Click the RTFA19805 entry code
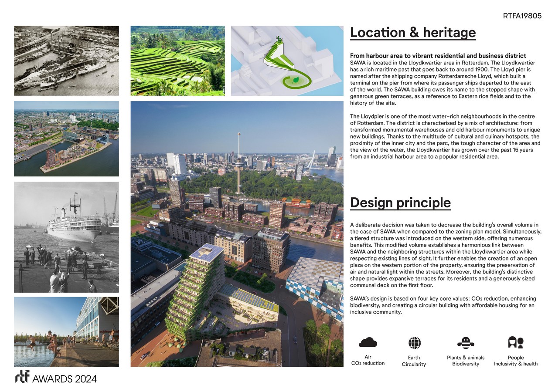 522,16
